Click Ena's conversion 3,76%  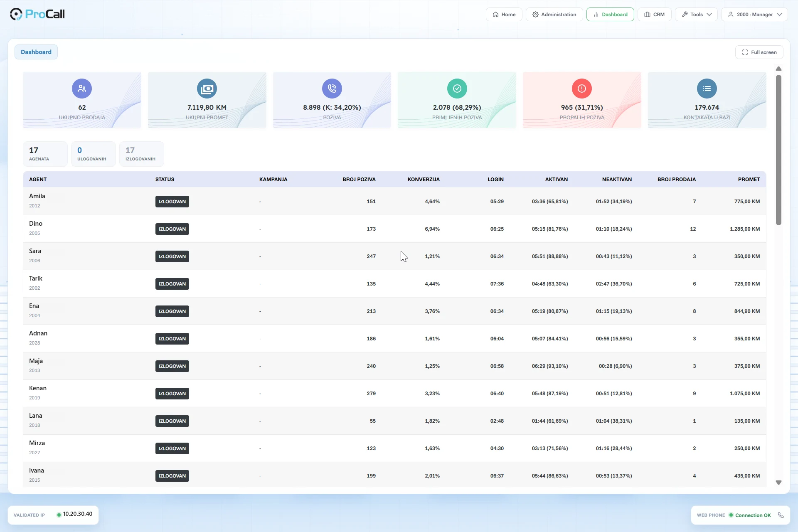[432, 311]
